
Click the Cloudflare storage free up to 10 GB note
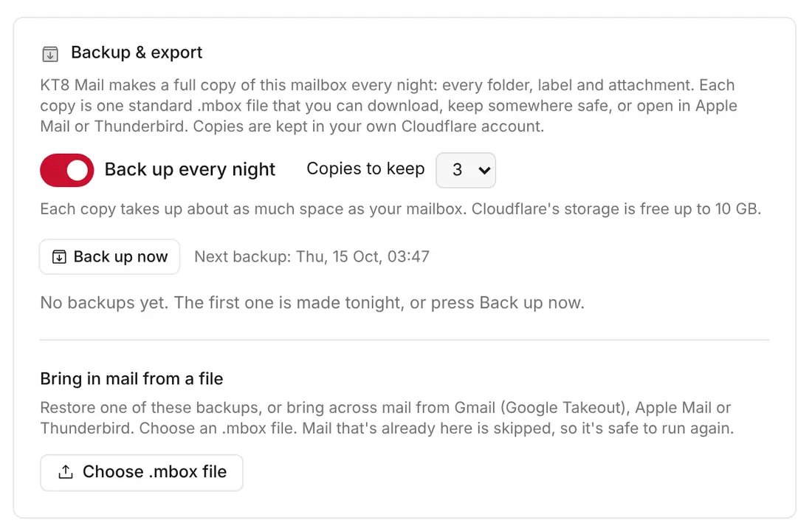coord(401,209)
